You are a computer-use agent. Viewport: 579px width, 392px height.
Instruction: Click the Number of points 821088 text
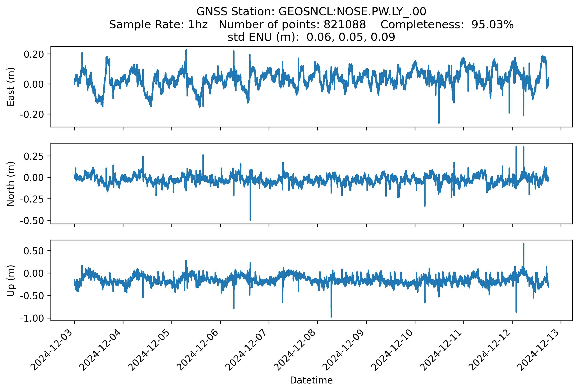(x=292, y=25)
